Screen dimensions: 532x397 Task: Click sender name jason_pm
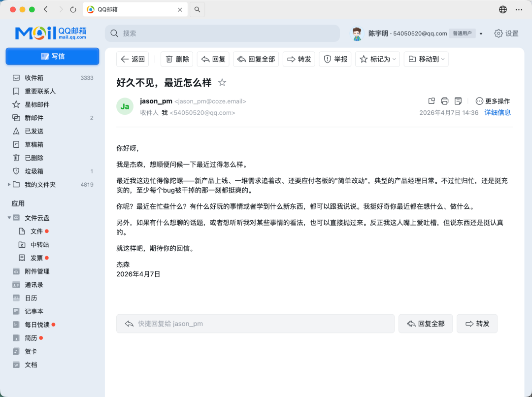[x=156, y=101]
